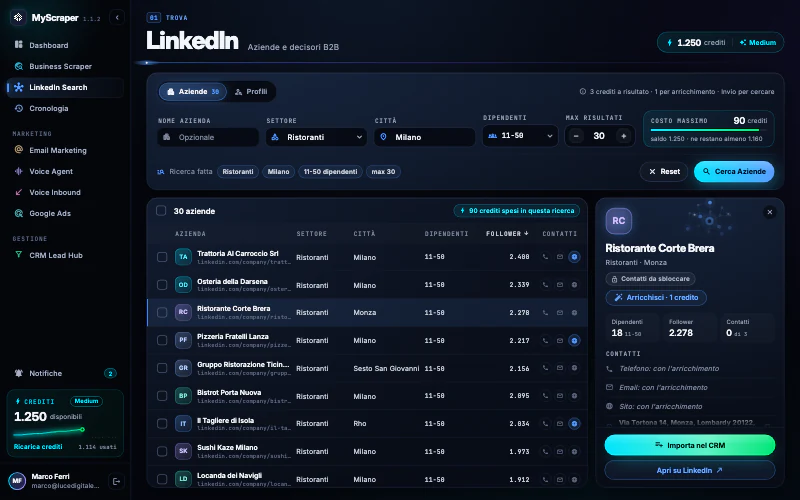The width and height of the screenshot is (800, 500).
Task: Click the SK avatar of Sushi Kaze Milano
Action: point(183,451)
